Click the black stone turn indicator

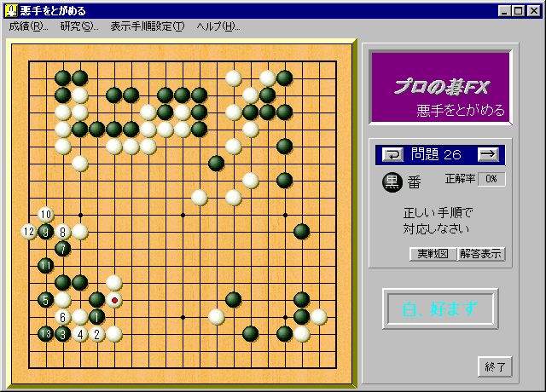tap(391, 181)
